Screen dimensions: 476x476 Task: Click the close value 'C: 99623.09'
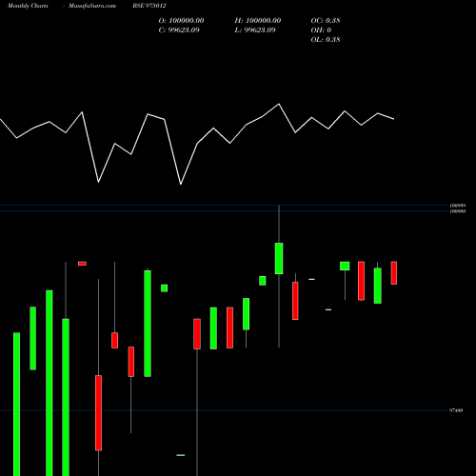[179, 30]
